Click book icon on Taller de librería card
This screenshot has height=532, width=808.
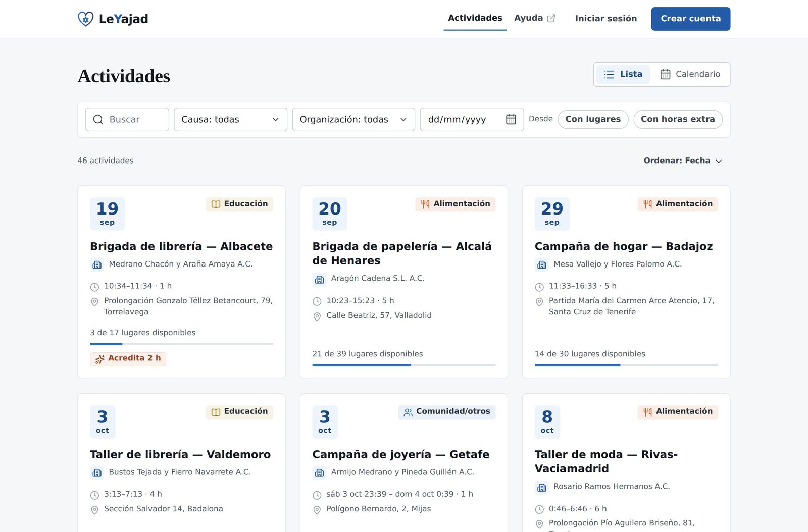pos(216,412)
